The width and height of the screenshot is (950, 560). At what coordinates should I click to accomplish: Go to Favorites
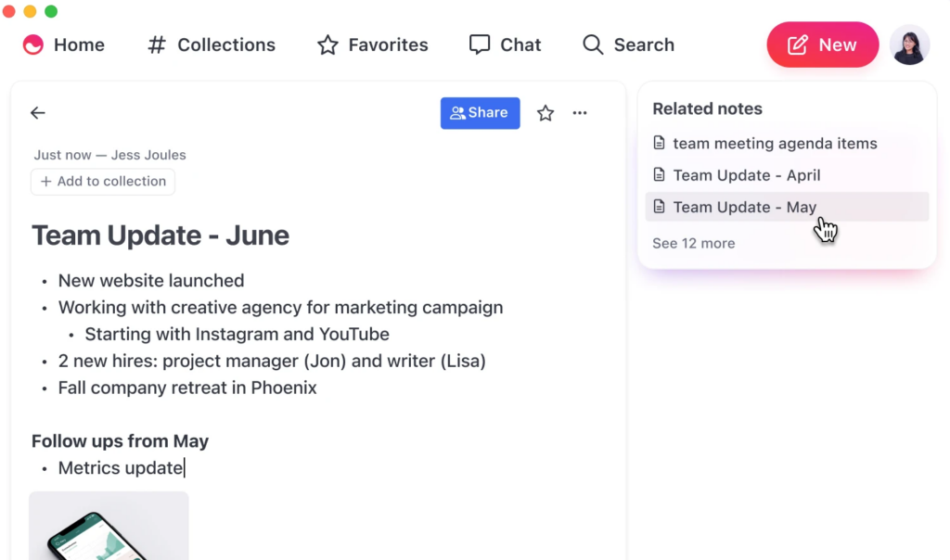pyautogui.click(x=373, y=45)
